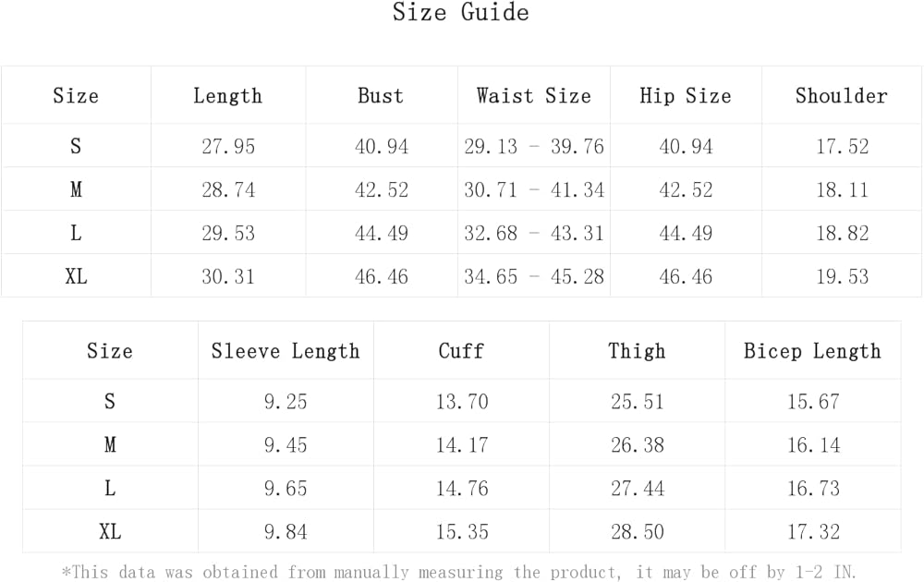The image size is (924, 582).
Task: Click the Hip Size column header
Action: point(685,96)
